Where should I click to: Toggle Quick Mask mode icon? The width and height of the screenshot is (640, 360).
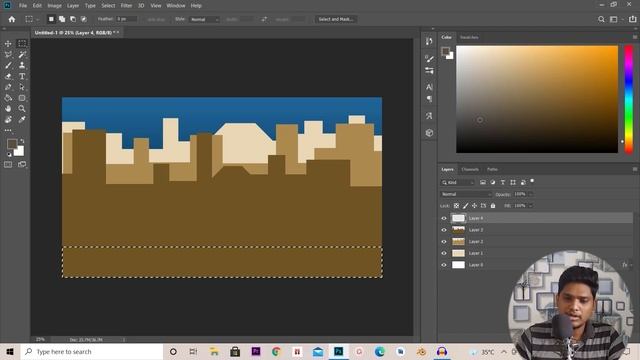(x=8, y=164)
